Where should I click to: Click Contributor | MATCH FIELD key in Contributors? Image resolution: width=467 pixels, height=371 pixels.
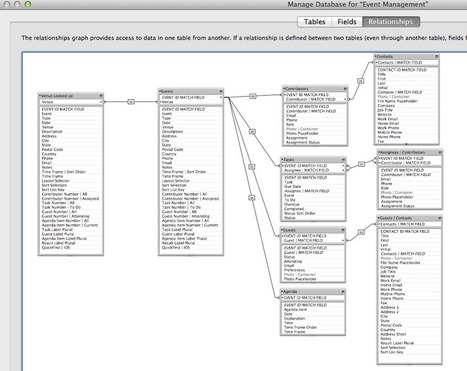pyautogui.click(x=315, y=99)
